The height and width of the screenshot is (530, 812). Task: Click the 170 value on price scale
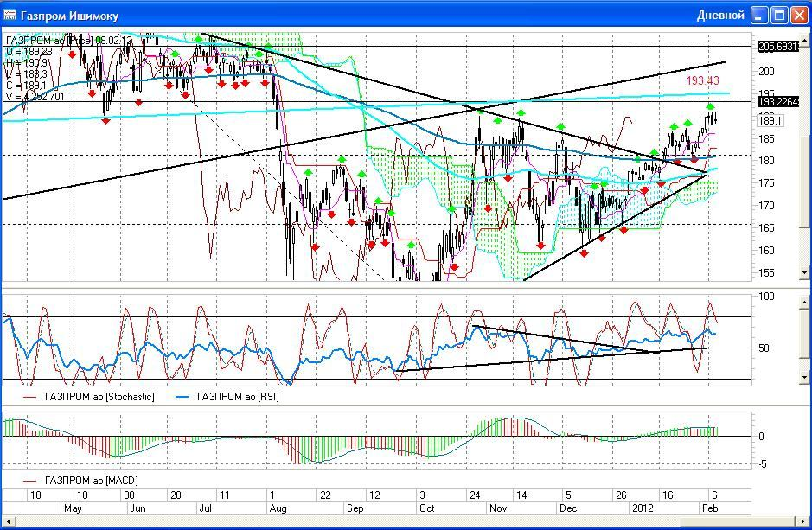[x=766, y=206]
